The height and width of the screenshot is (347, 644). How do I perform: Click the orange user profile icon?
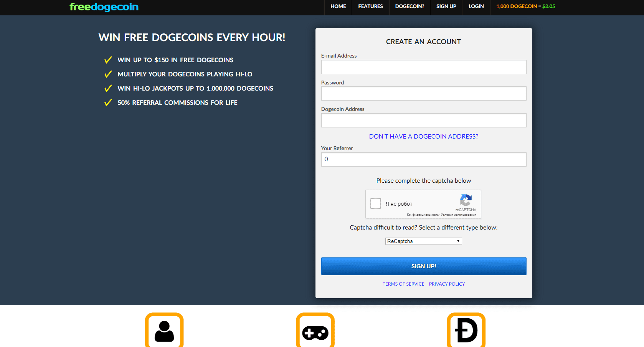164,330
